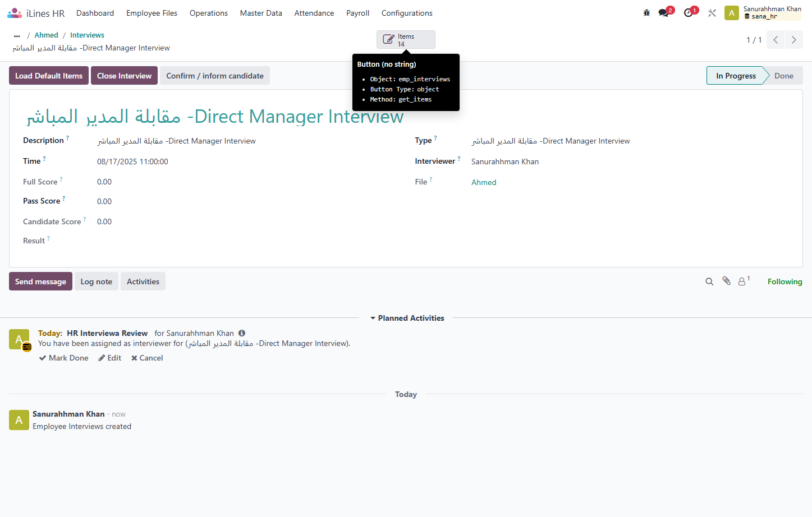Edit the planned activity

(x=110, y=358)
